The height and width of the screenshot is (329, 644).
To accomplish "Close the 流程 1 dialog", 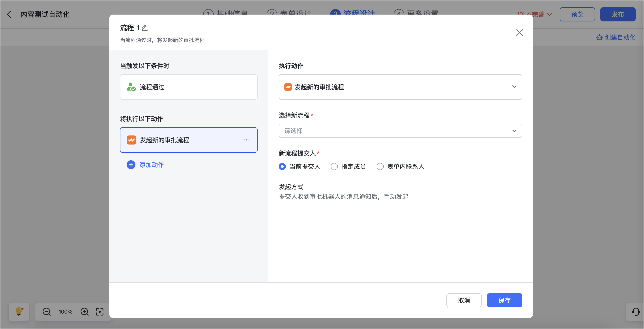I will 519,32.
